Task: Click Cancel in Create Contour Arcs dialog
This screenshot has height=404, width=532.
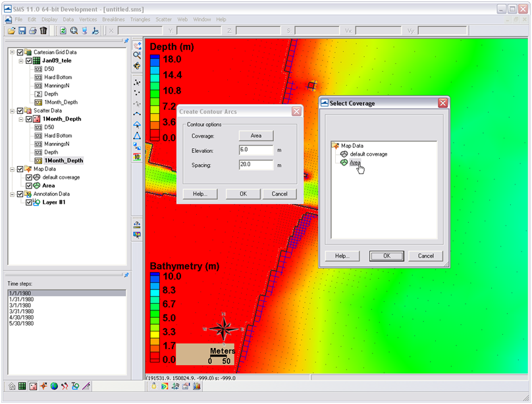Action: tap(279, 194)
